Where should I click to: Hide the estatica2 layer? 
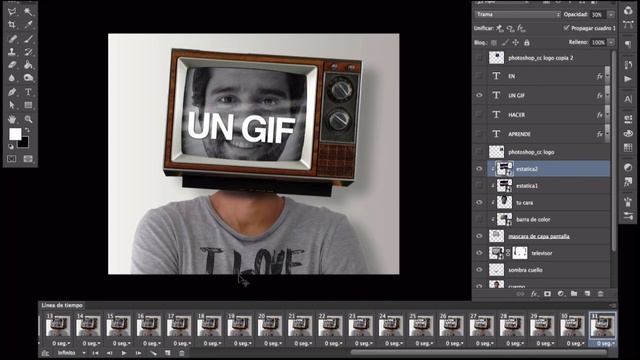(x=479, y=169)
